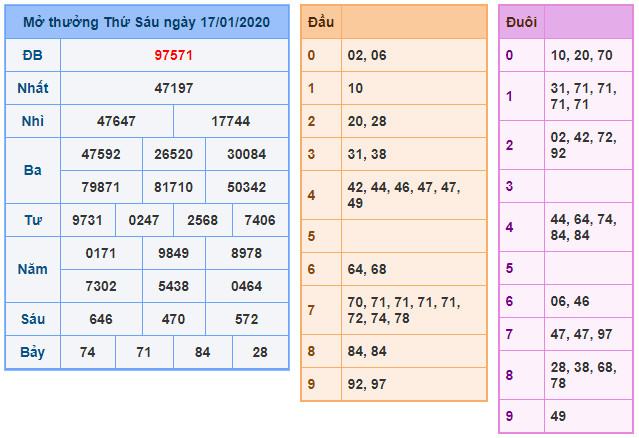Click row label 9 in Đầu table
639x438 pixels.
pyautogui.click(x=311, y=384)
